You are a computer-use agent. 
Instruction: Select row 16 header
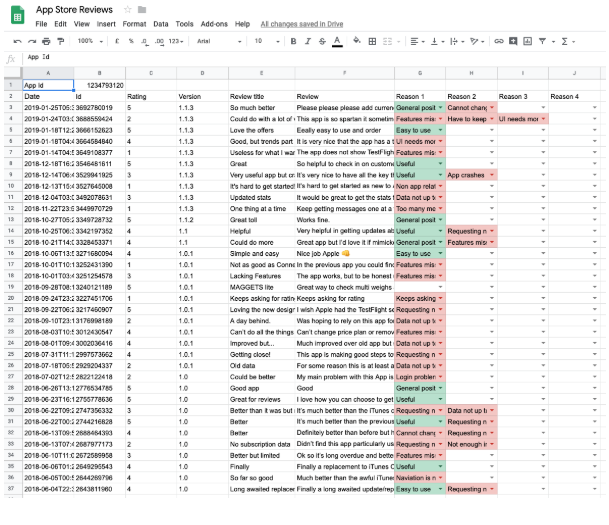(x=11, y=253)
